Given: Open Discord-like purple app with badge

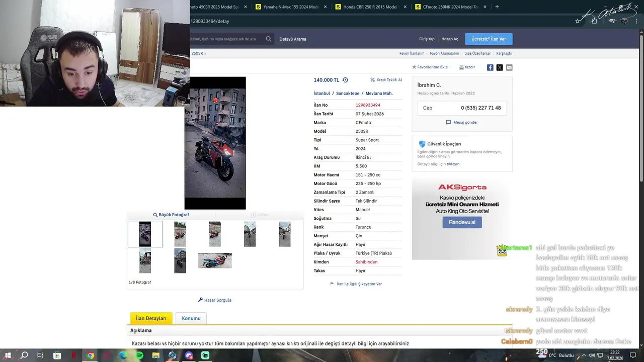Looking at the screenshot, I should click(x=189, y=355).
